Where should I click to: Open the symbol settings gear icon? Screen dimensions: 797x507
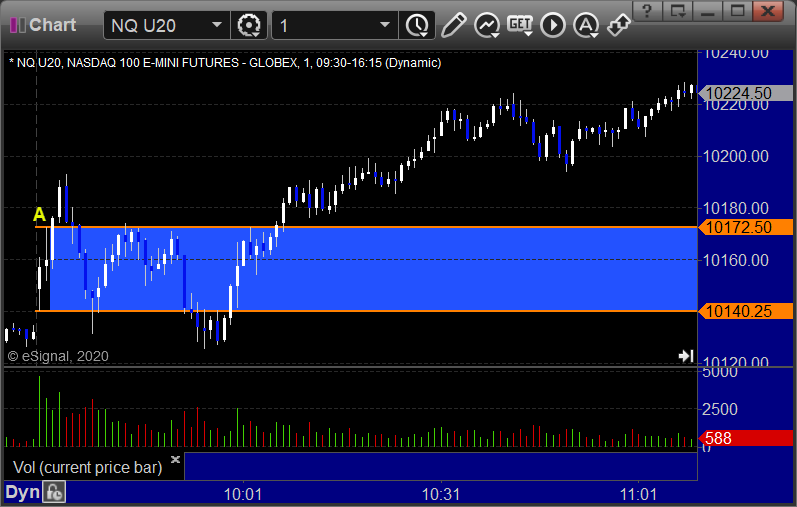[x=249, y=25]
